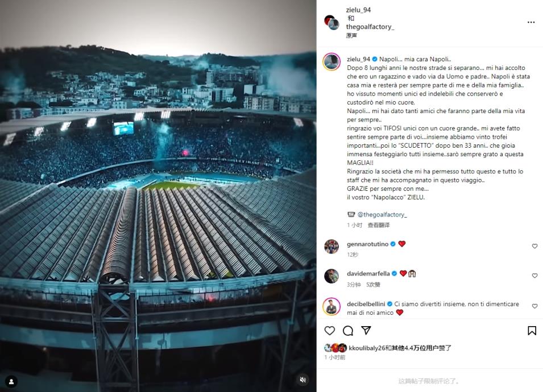Like decibelbellini's comment
The width and height of the screenshot is (543, 392).
(534, 307)
